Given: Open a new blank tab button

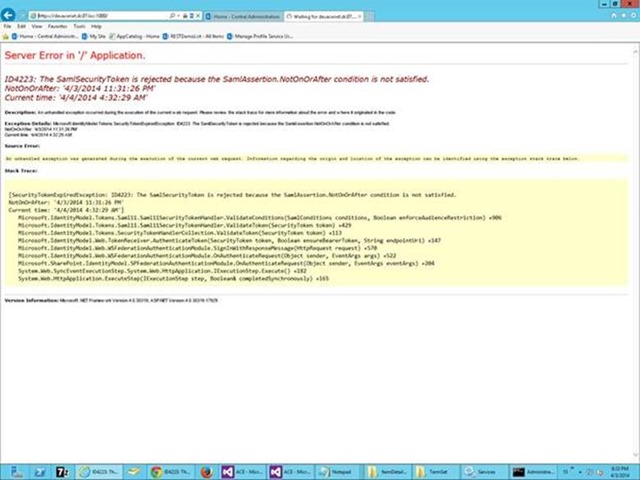Looking at the screenshot, I should [369, 16].
